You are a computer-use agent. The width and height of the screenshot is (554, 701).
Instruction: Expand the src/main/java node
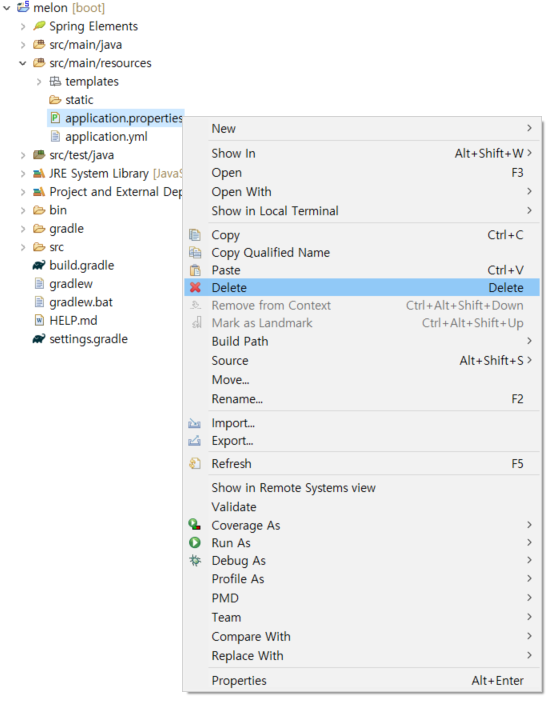click(x=23, y=45)
